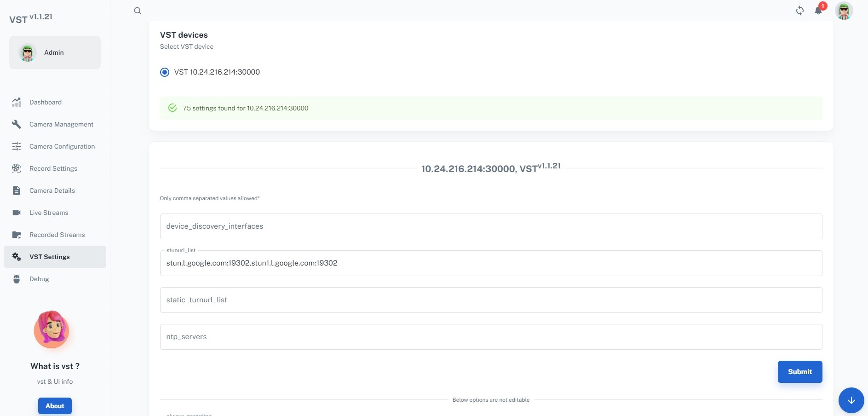Image resolution: width=868 pixels, height=416 pixels.
Task: Click the ntp_servers text field
Action: [x=490, y=337]
